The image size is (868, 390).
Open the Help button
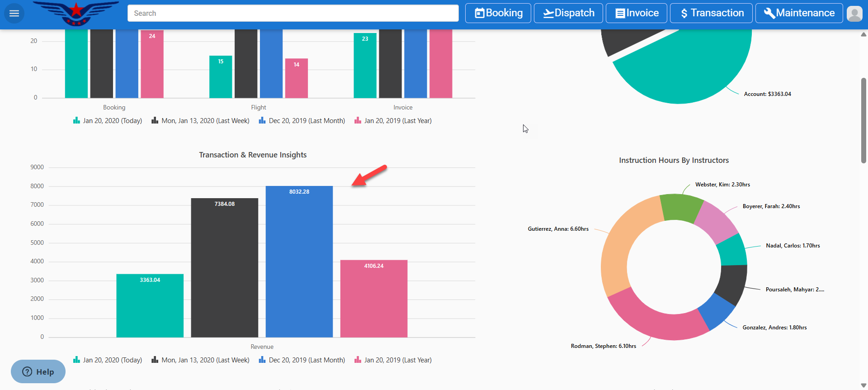tap(38, 371)
